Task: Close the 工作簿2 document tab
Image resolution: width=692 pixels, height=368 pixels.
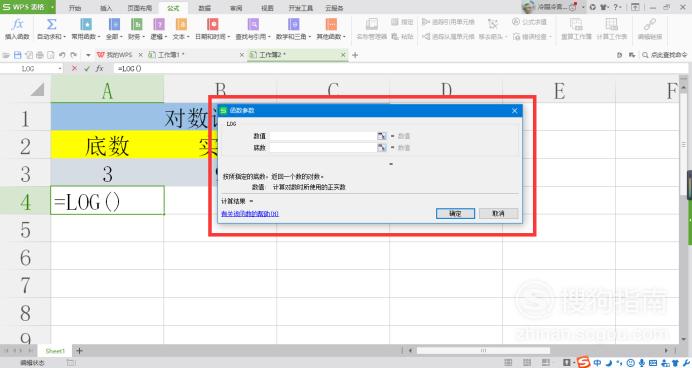Action: point(343,55)
